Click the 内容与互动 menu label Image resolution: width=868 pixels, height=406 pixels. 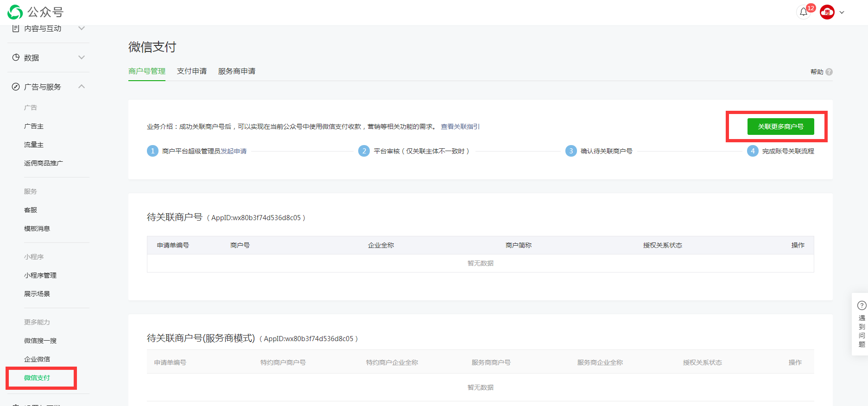point(43,28)
